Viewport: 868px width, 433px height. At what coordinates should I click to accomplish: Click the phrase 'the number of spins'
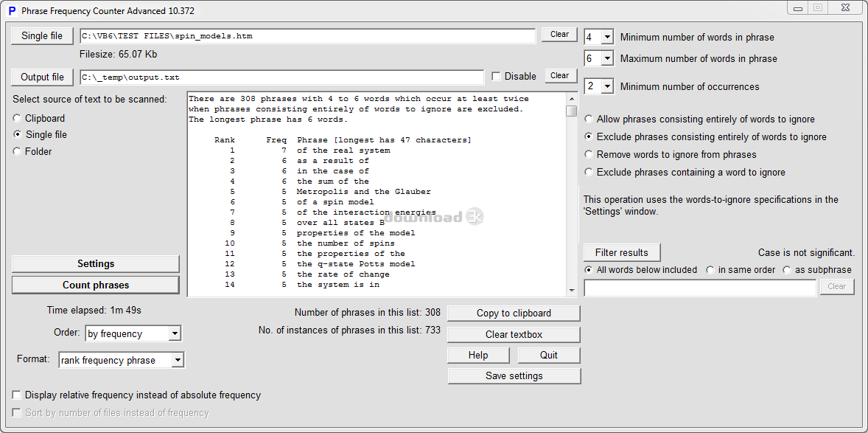coord(346,243)
